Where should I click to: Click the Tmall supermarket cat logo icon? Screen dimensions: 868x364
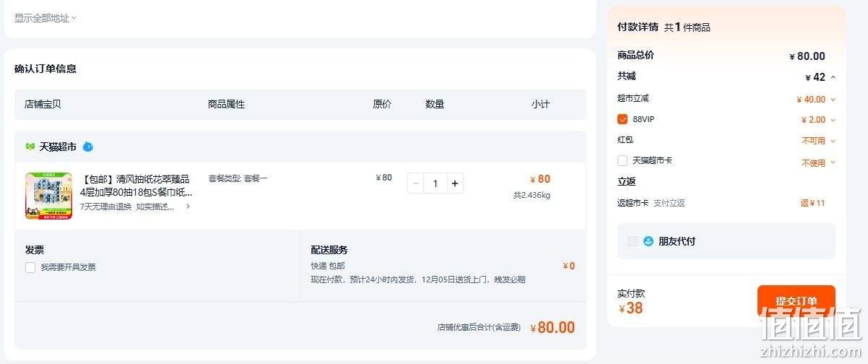pyautogui.click(x=30, y=147)
